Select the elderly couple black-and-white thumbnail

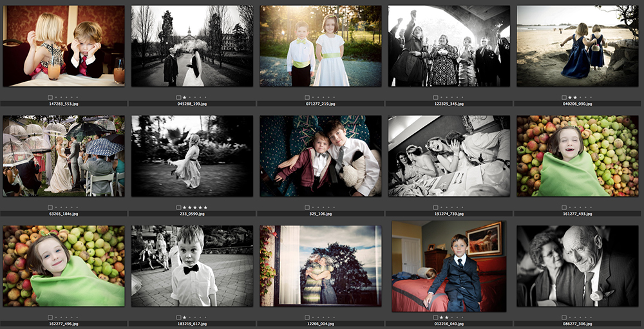click(x=578, y=266)
